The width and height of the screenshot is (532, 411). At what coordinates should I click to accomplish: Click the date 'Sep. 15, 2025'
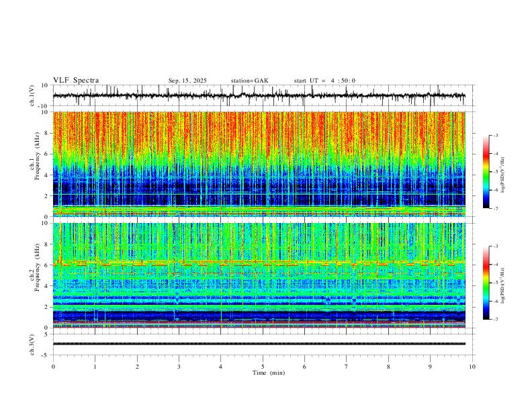coord(187,81)
